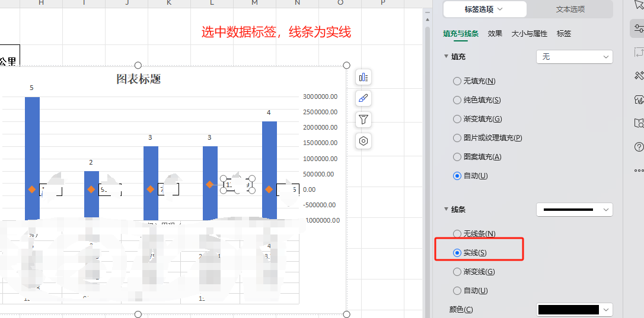
Task: Select the arrow selection tool in sidebar
Action: coord(639,5)
